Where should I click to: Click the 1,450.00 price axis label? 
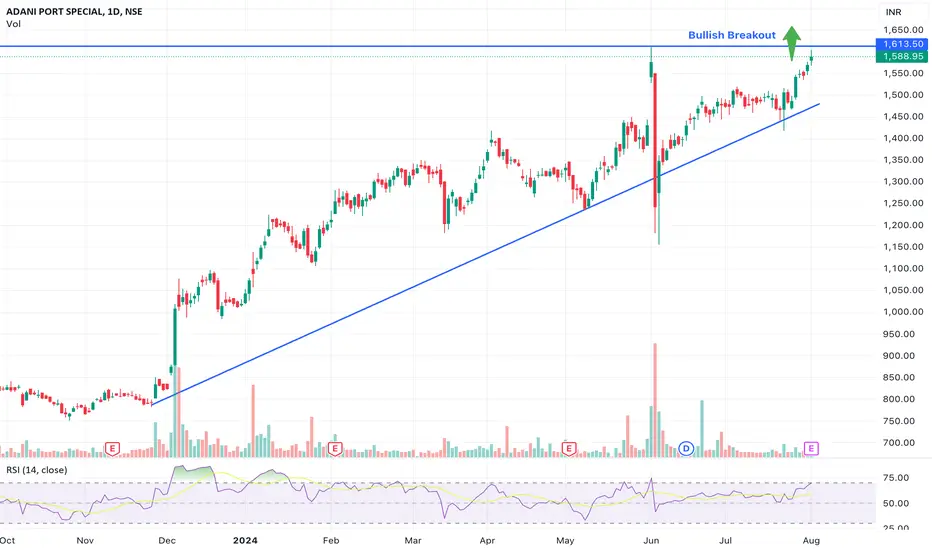pyautogui.click(x=903, y=117)
